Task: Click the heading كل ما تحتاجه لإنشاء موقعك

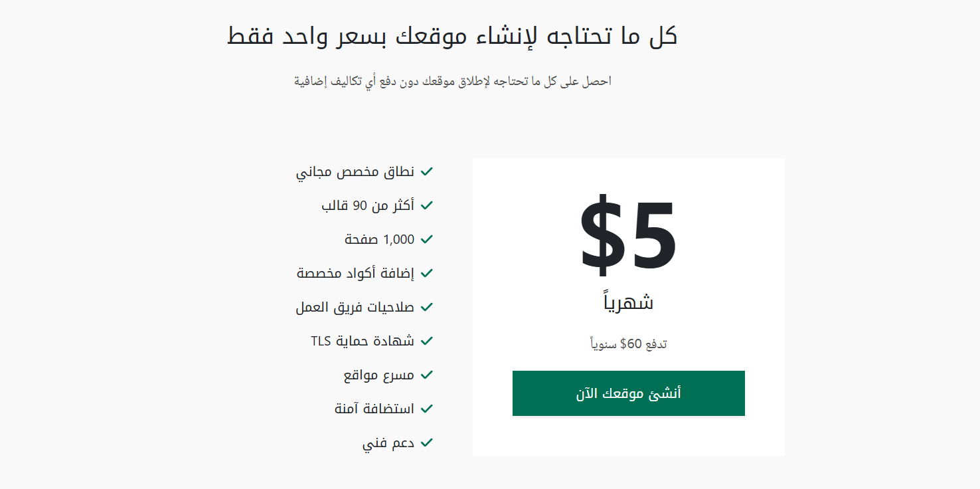Action: (x=452, y=35)
